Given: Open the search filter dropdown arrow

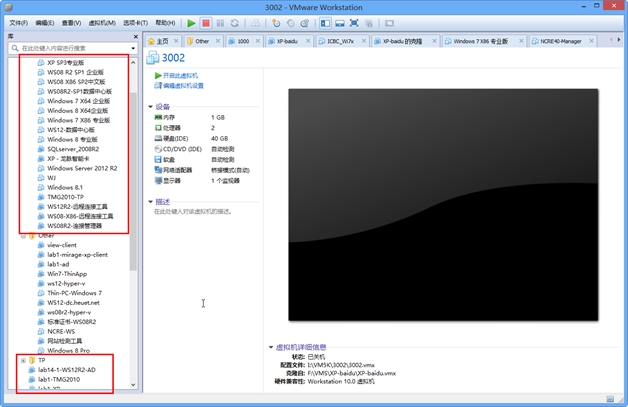Looking at the screenshot, I should pos(133,48).
